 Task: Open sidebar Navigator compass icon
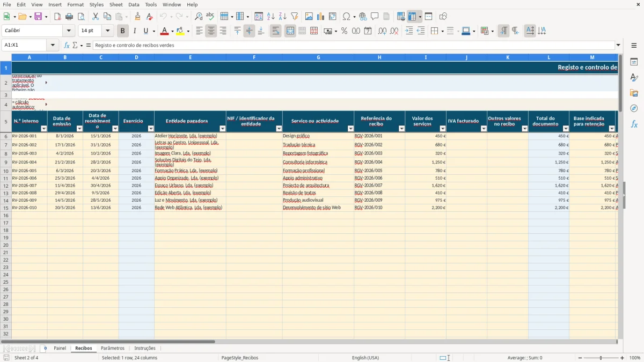click(634, 108)
